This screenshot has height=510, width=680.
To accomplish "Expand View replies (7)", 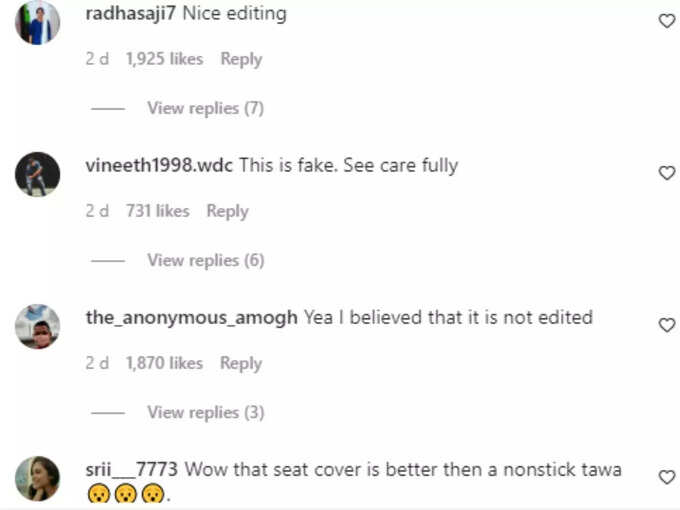I will click(206, 108).
